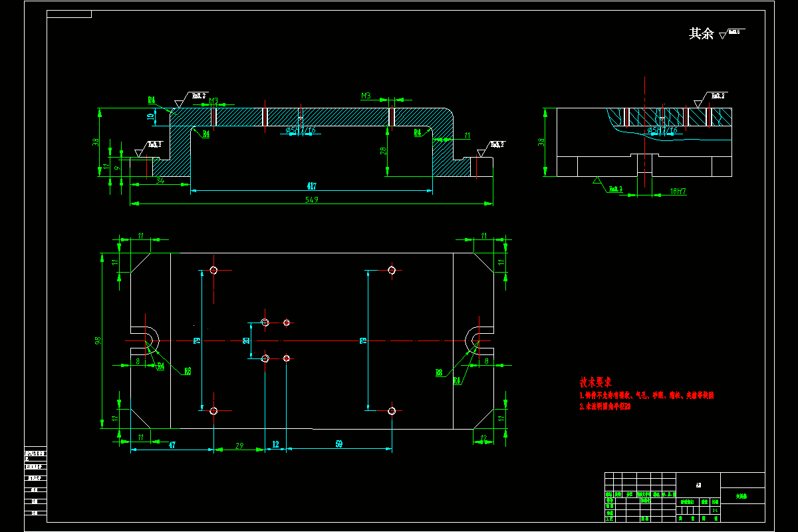Select the Ra3.2 roughness symbol above the side view

click(x=710, y=100)
